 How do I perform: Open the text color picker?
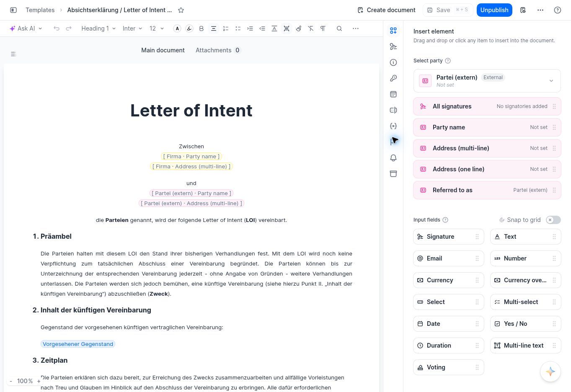pos(177,28)
